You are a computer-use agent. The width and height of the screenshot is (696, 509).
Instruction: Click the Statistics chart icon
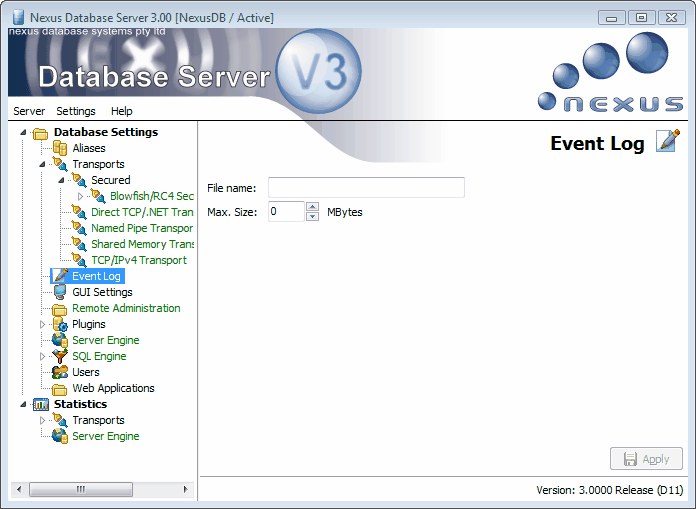pyautogui.click(x=40, y=404)
